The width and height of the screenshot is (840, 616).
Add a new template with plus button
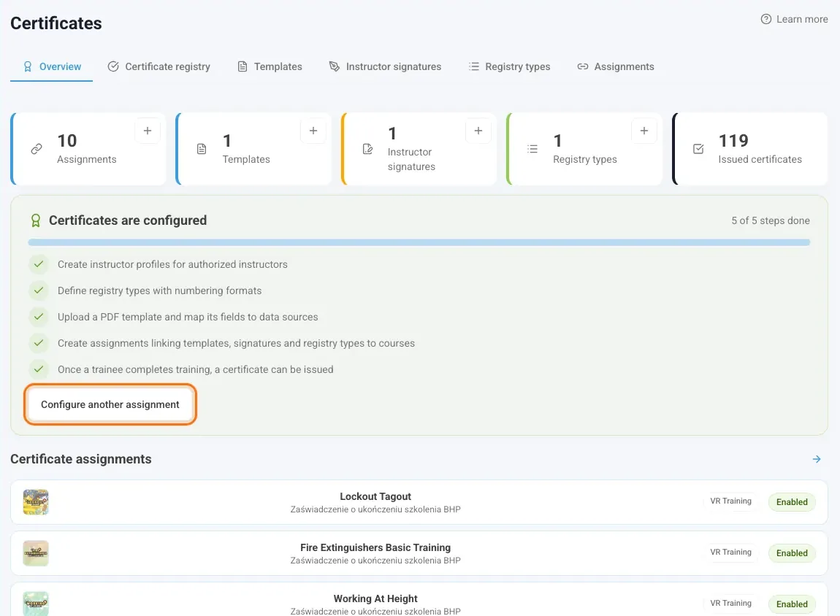[313, 131]
